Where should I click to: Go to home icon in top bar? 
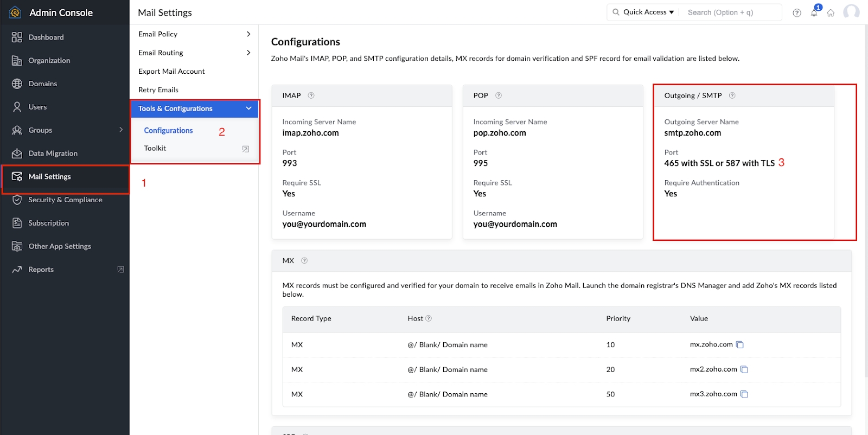tap(831, 13)
